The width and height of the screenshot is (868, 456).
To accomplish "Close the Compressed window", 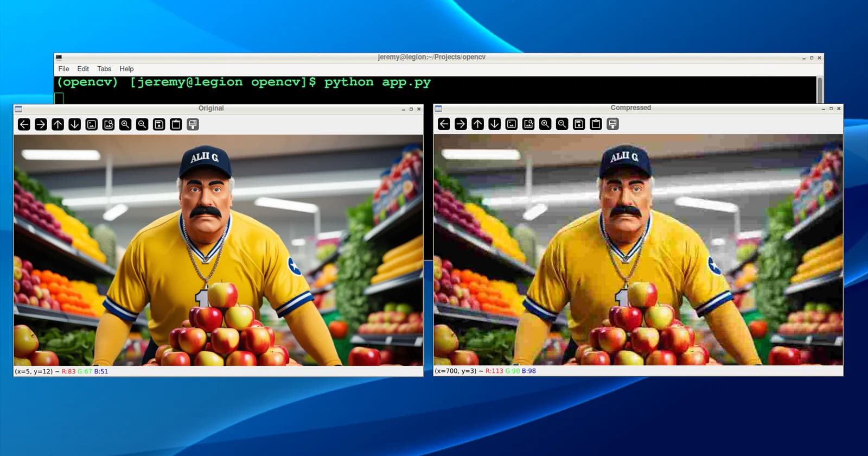I will click(839, 109).
